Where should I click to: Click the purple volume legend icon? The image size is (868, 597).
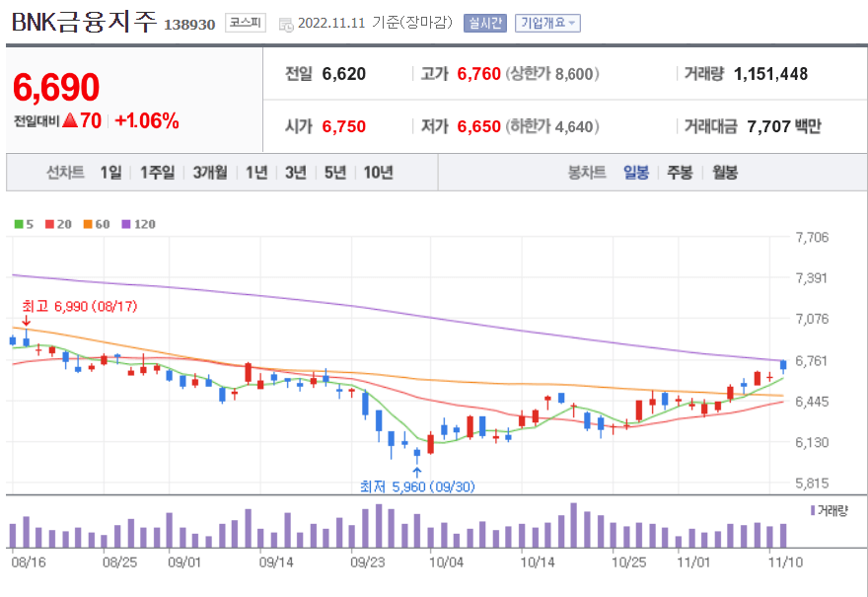[813, 509]
